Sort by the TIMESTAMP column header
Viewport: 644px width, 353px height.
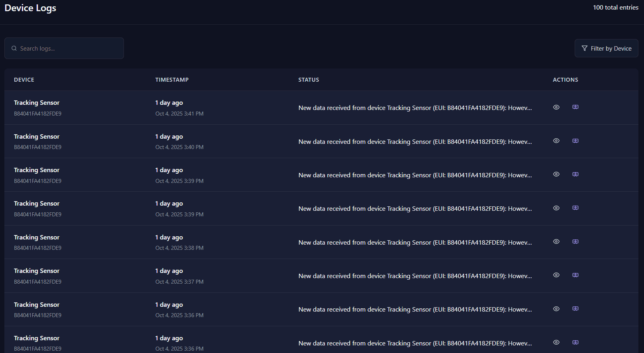pos(172,80)
